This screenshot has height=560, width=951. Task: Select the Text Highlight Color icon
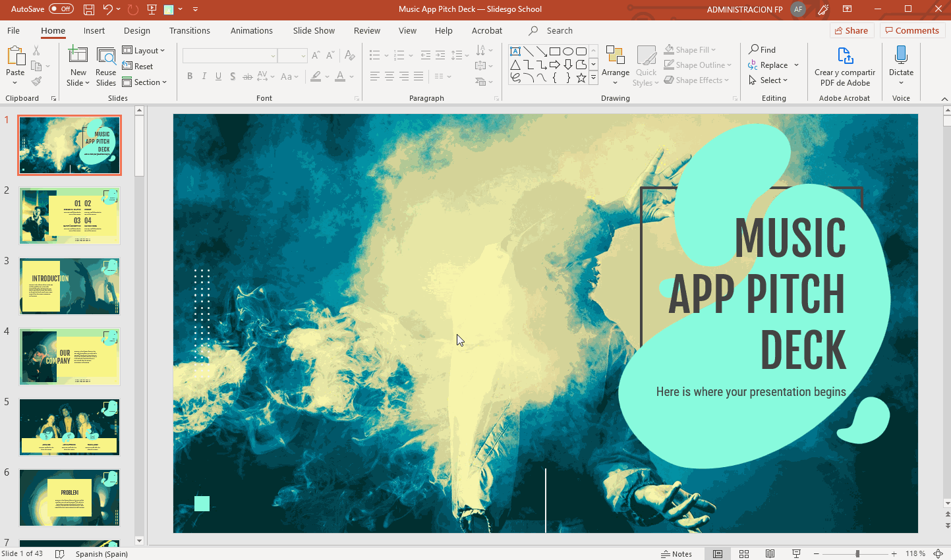click(315, 77)
